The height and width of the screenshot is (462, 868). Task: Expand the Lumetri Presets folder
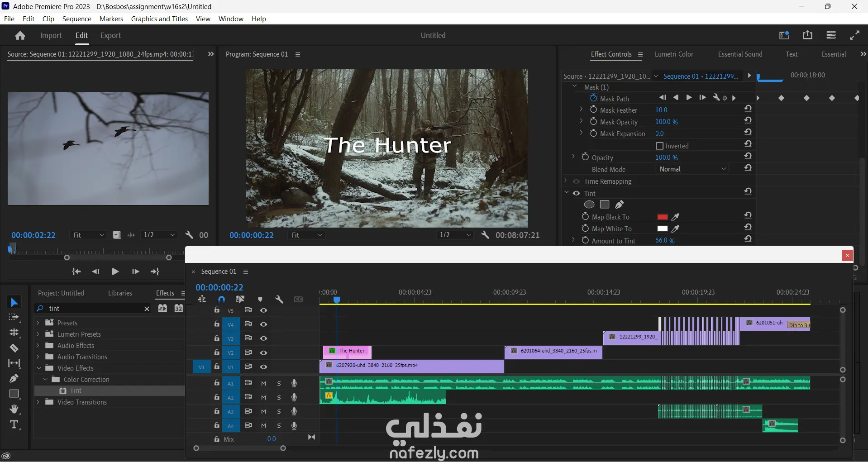point(38,334)
